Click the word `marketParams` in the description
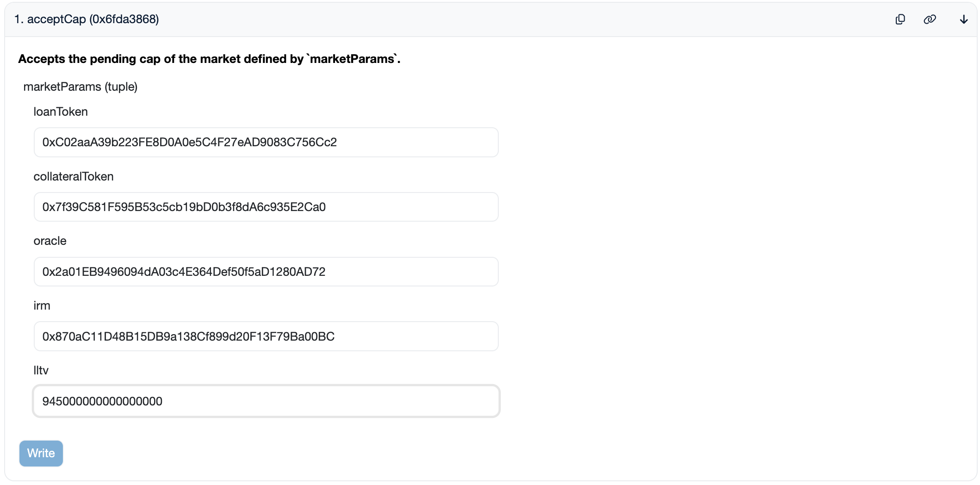This screenshot has height=485, width=980. click(x=352, y=59)
